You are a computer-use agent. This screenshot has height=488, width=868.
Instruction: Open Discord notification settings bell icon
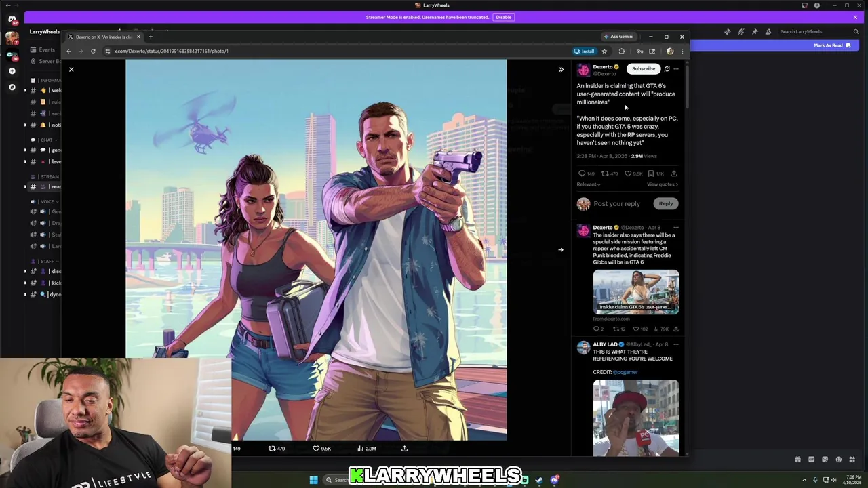(x=741, y=31)
